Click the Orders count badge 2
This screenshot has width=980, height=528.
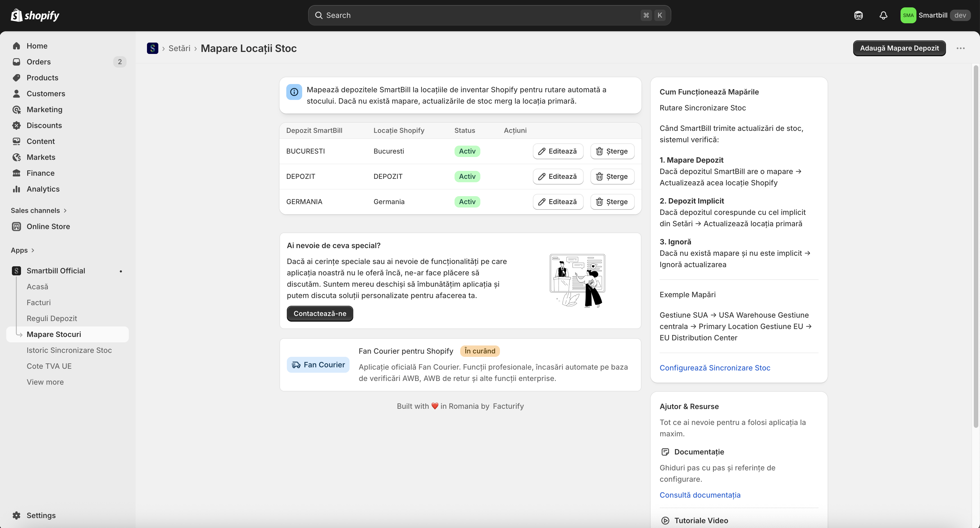[119, 62]
